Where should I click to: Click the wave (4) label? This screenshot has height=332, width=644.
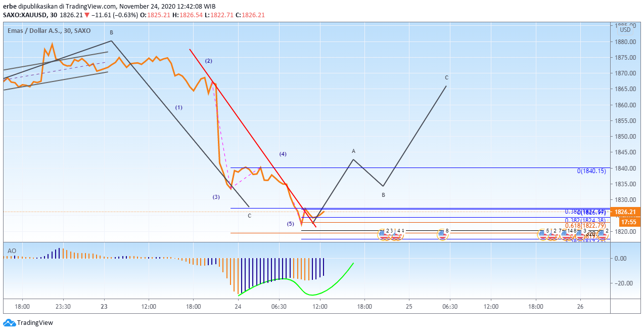pos(283,154)
